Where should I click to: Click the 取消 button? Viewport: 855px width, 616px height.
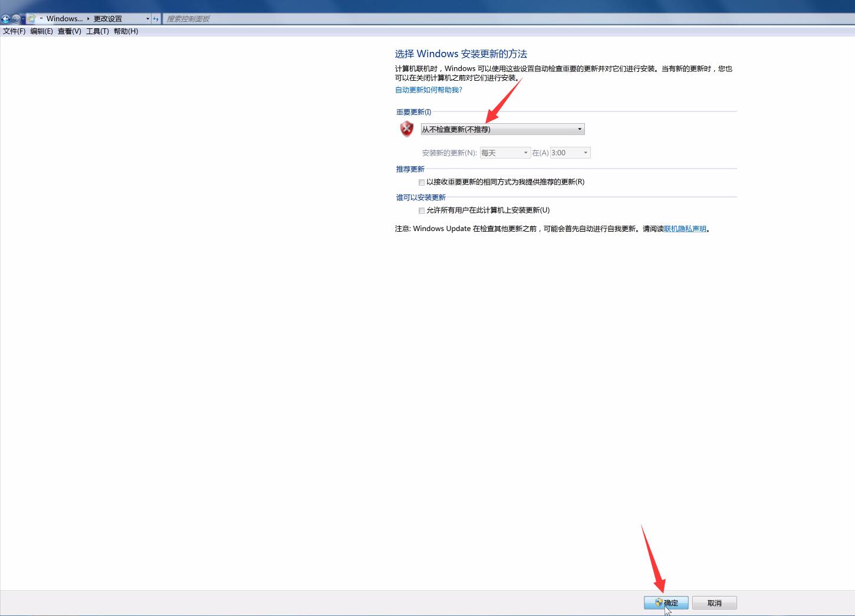[715, 603]
